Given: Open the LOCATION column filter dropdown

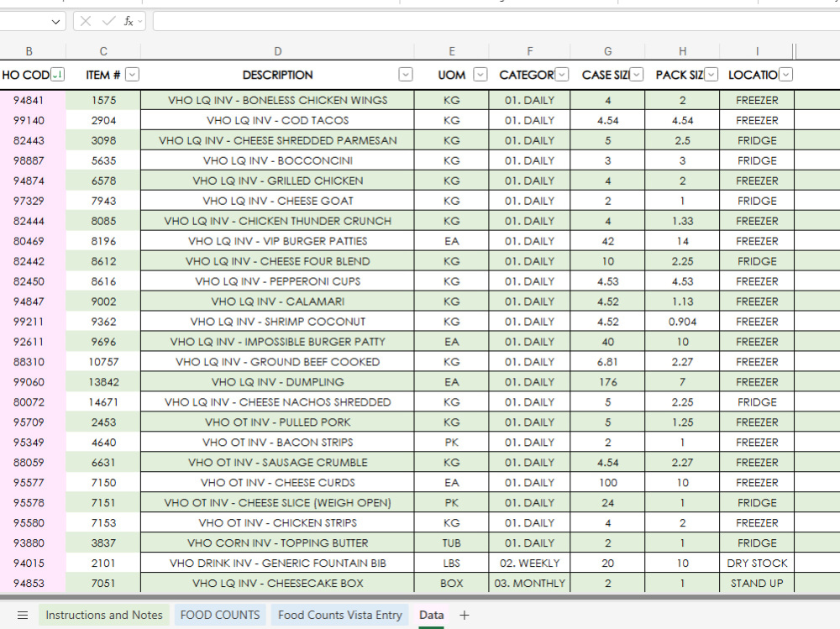Looking at the screenshot, I should pos(786,75).
